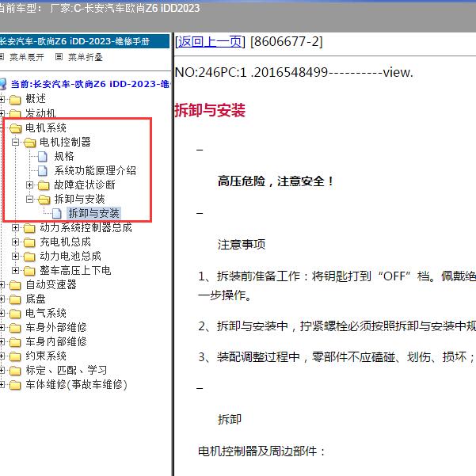Select the highlighted 拆卸与安装 leaf item

click(x=93, y=213)
